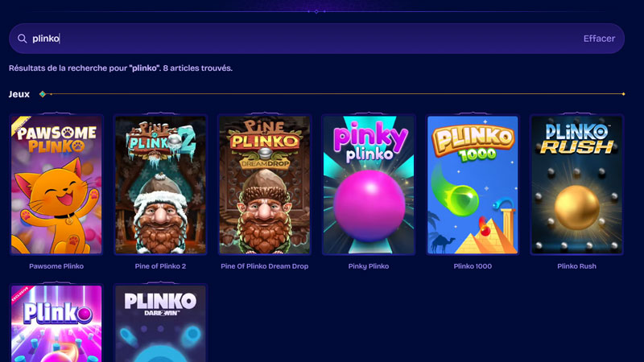Focus the search field containing plinko
Viewport: 644px width, 362px height.
[316, 39]
